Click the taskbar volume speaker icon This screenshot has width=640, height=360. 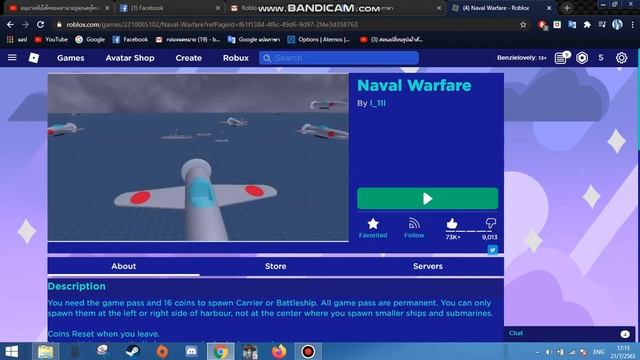tap(549, 352)
